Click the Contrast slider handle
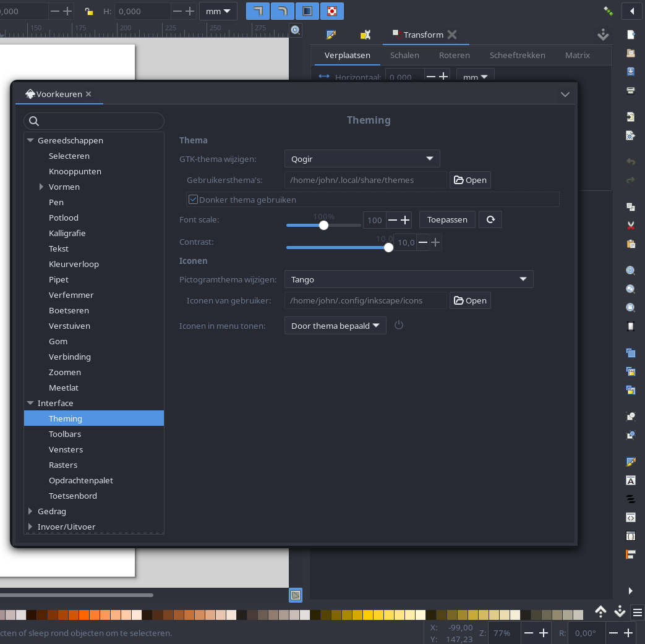Screen dimensions: 645x644 (388, 248)
